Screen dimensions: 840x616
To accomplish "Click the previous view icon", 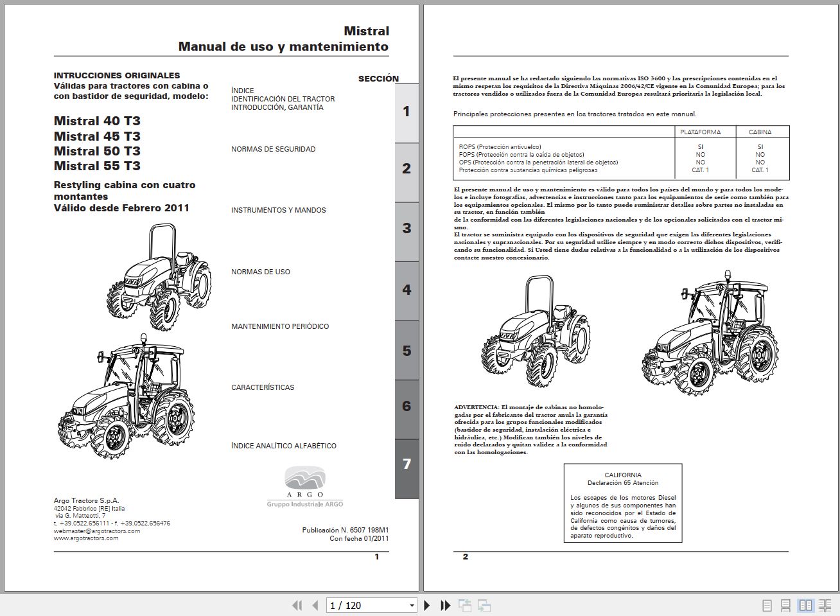I will tap(465, 605).
